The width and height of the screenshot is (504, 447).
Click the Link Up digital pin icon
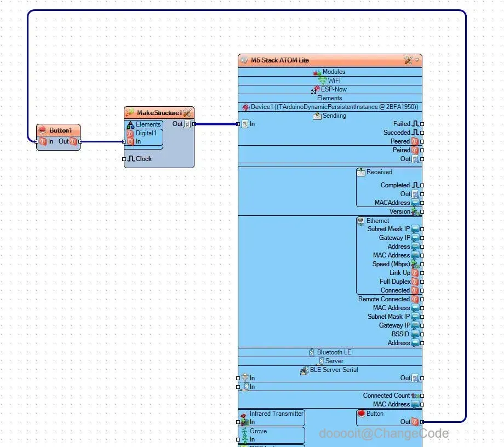tap(415, 273)
